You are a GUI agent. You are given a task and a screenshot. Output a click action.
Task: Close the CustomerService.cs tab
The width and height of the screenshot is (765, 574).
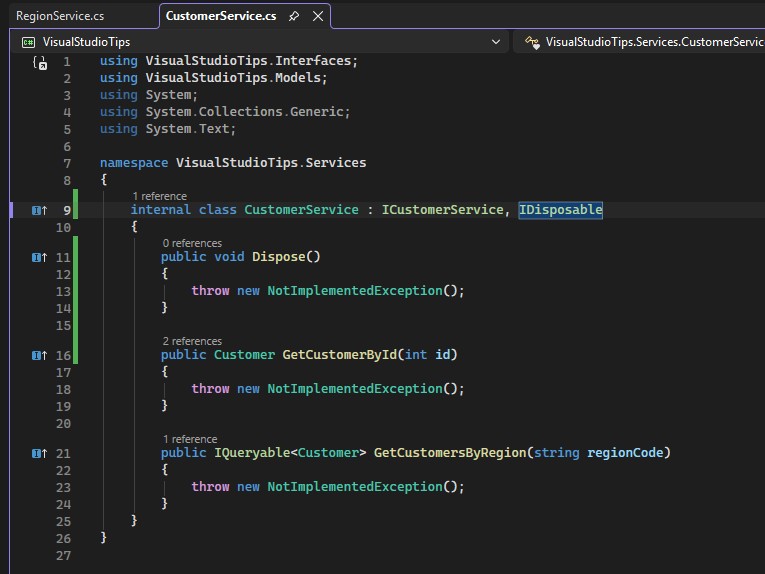(x=318, y=16)
